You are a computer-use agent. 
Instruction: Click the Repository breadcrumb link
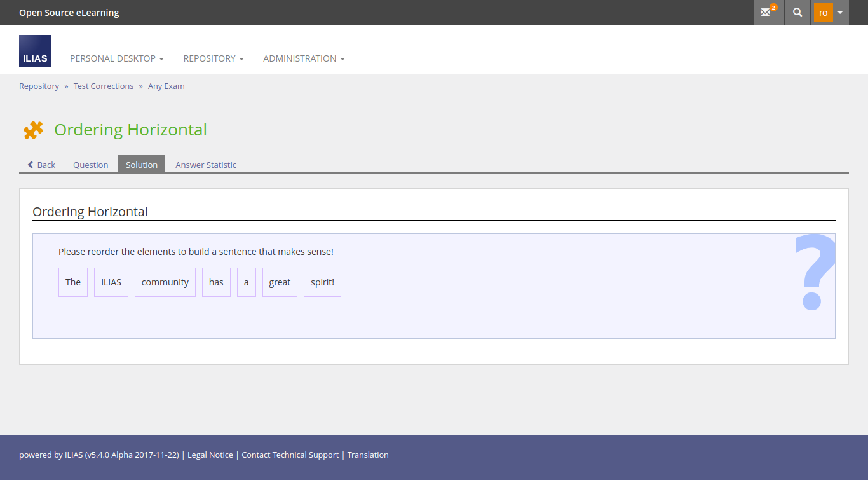39,86
